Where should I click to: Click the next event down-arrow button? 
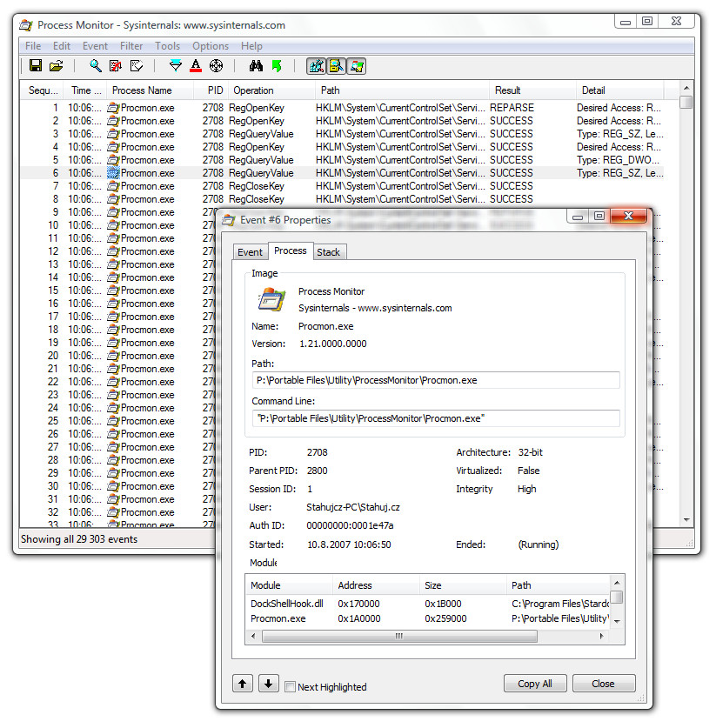click(x=268, y=684)
